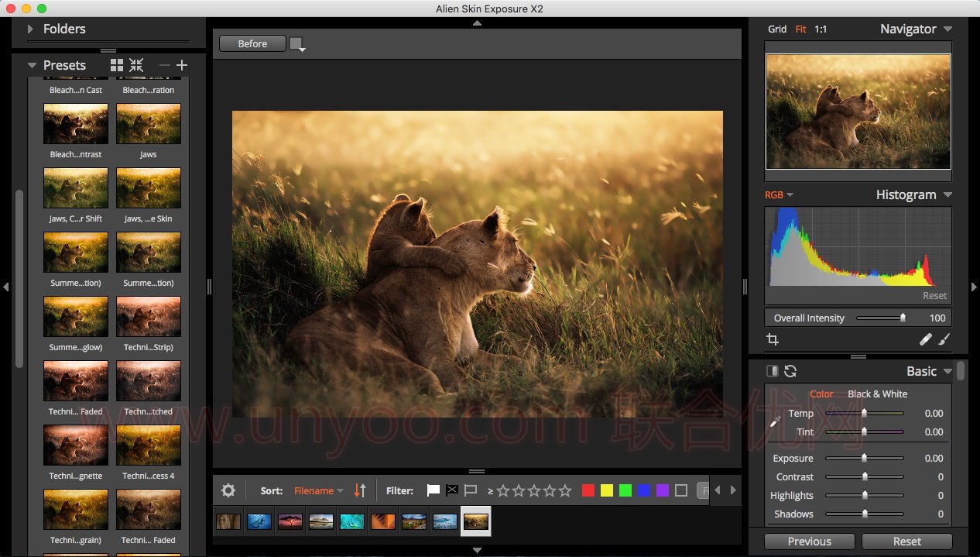
Task: Apply the Jaws preset
Action: (149, 124)
